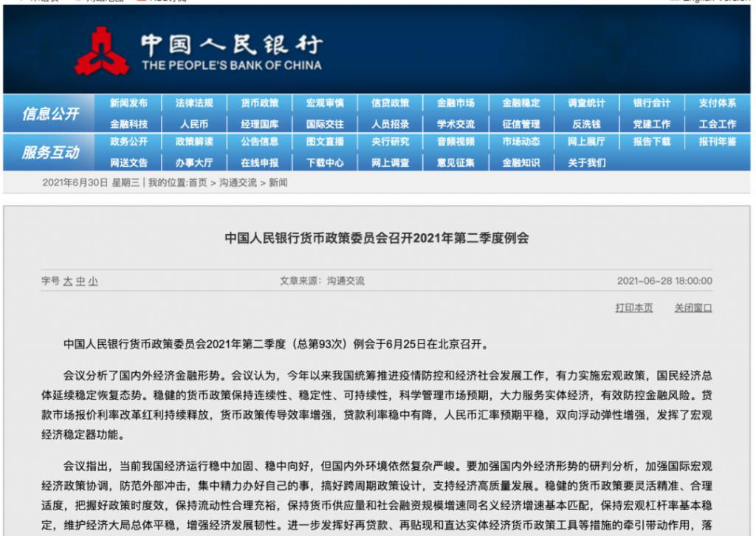
Task: Click the date 2021年6月30日 星期三
Action: [x=91, y=182]
